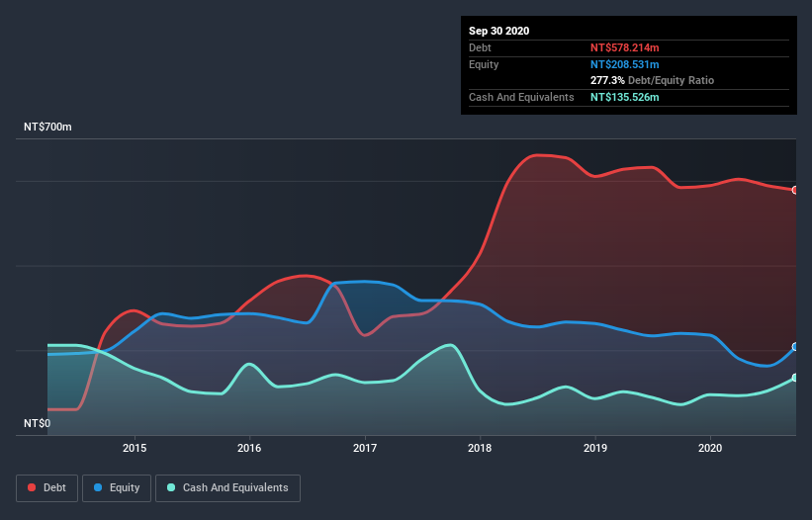Click the NT$700m y-axis label
This screenshot has width=812, height=520.
click(x=47, y=127)
